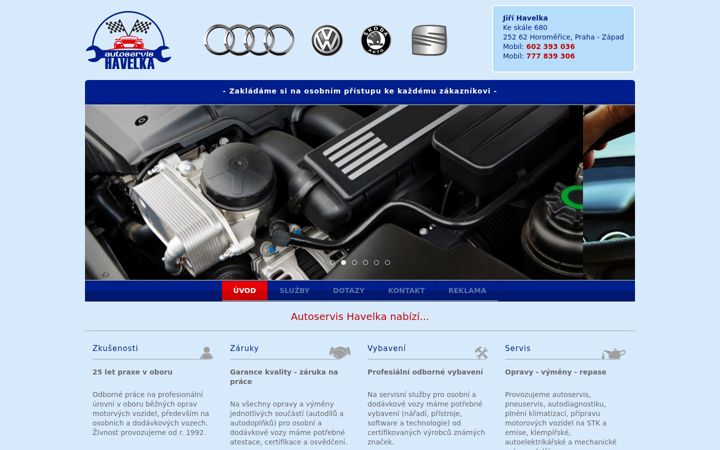Click the heading Autoservis Havelka nabízí...

(x=360, y=316)
